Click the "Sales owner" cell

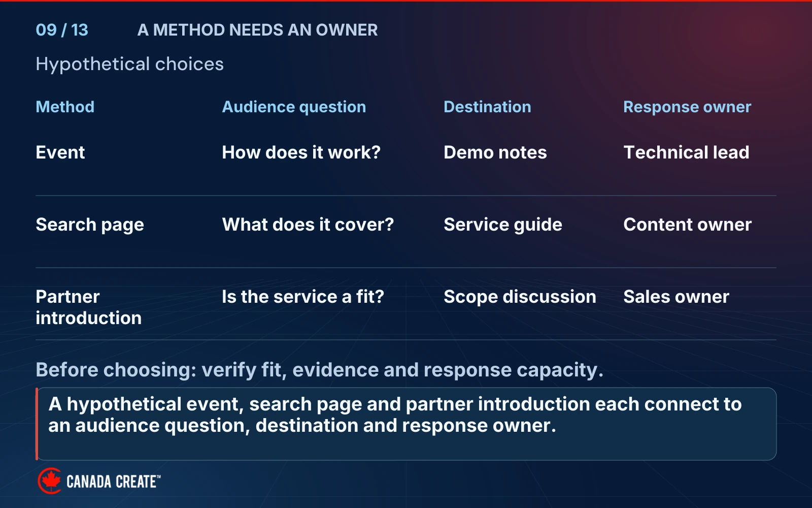[676, 297]
